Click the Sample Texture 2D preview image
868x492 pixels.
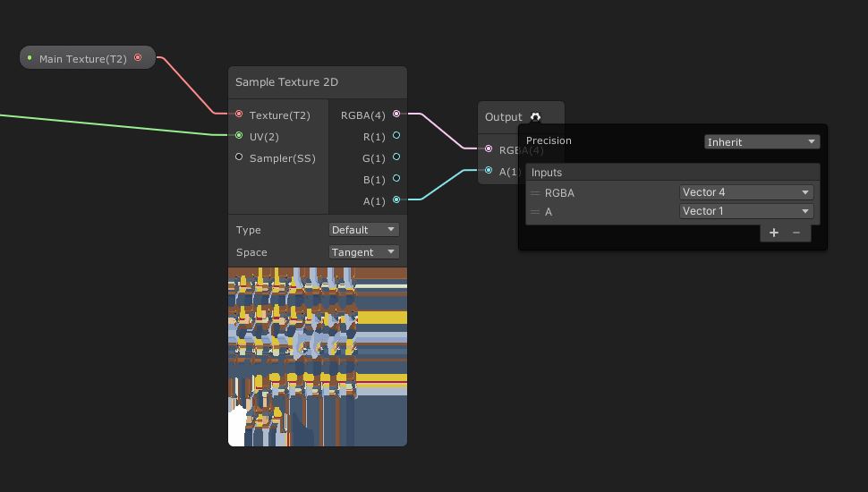318,356
